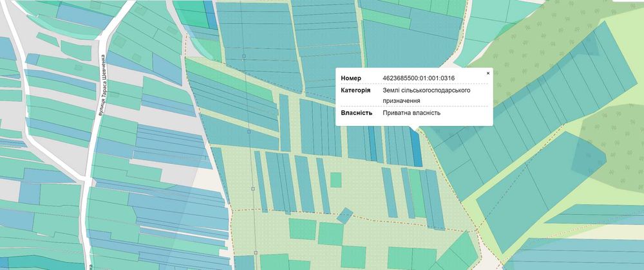644x270 pixels.
Task: Click the Номер label in popup
Action: point(351,78)
